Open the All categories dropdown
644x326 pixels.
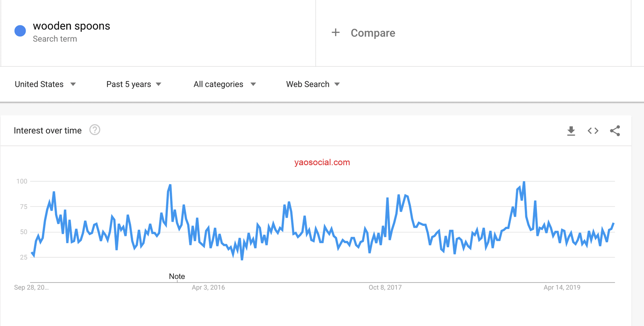pos(225,84)
